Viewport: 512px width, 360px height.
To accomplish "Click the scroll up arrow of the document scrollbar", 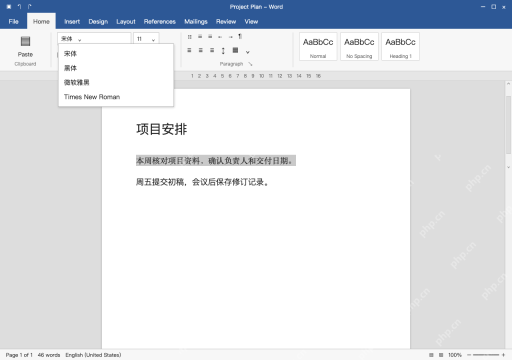I will (508, 84).
